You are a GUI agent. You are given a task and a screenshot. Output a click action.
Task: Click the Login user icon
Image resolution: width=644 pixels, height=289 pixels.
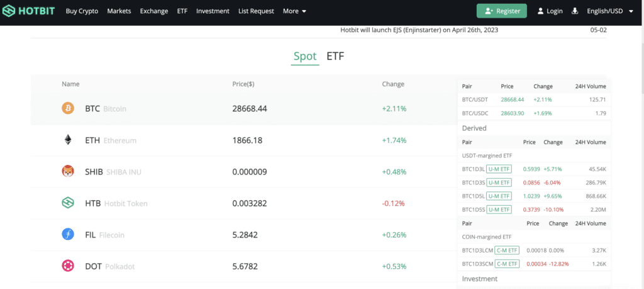click(x=540, y=11)
